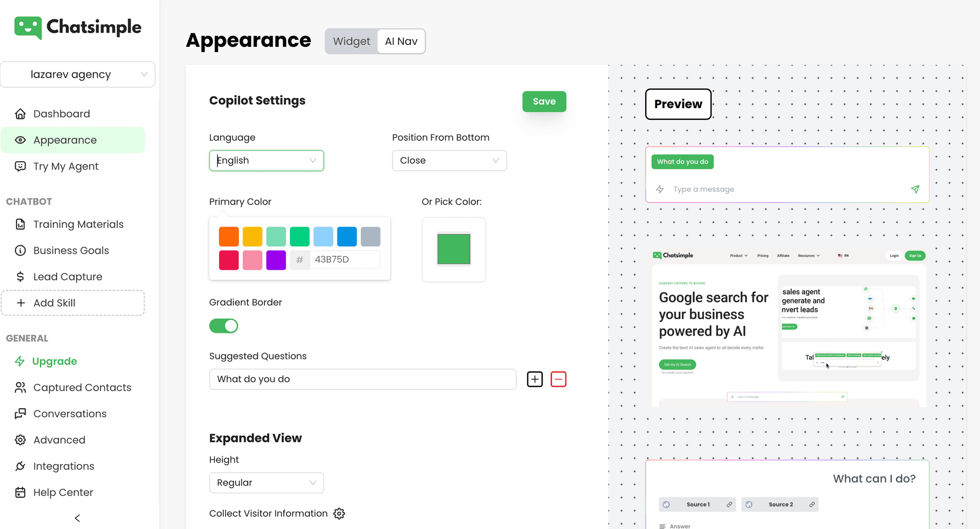
Task: Disable the Gradient Border toggle
Action: coord(224,325)
